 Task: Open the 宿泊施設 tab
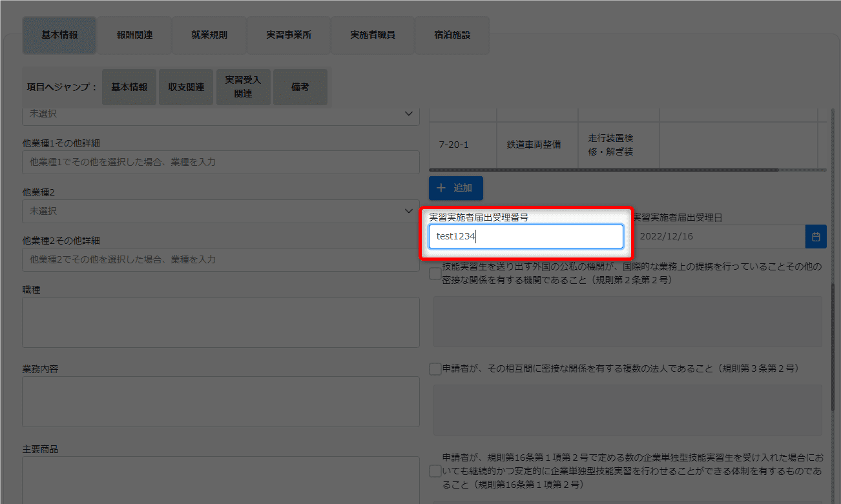pos(452,35)
